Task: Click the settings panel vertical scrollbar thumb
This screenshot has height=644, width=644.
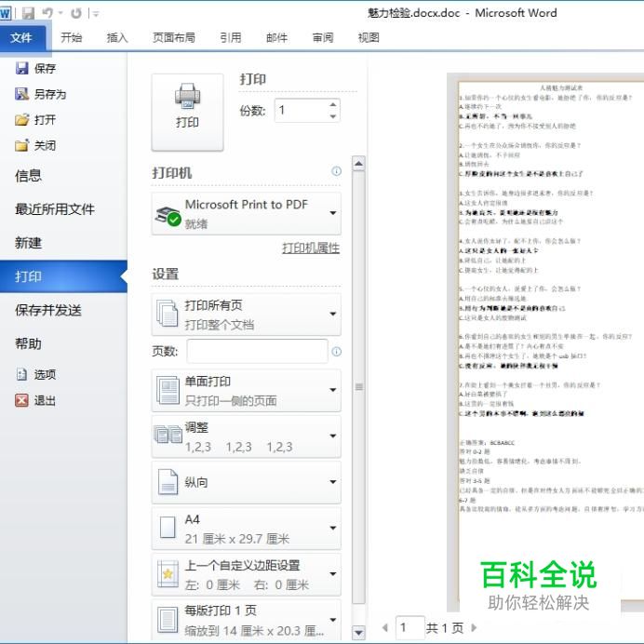Action: (358, 387)
